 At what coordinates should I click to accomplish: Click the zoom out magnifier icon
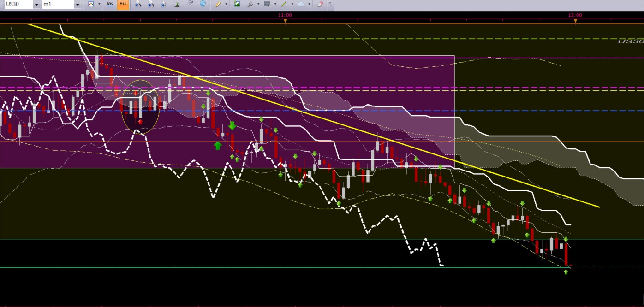tap(151, 4)
